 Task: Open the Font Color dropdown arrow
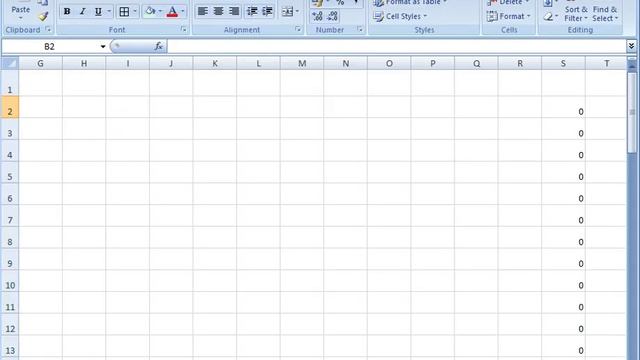(x=183, y=11)
